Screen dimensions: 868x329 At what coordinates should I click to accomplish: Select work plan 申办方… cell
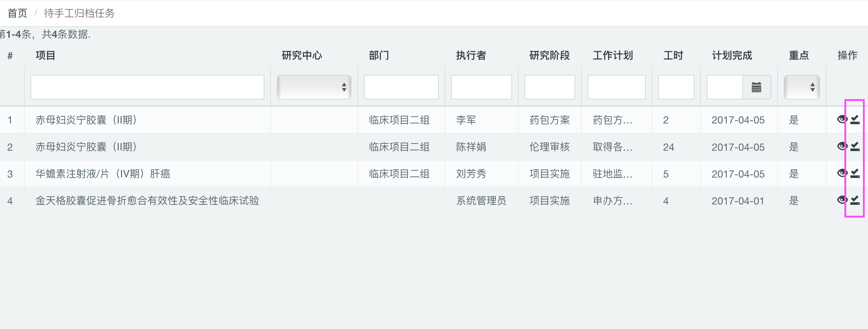pyautogui.click(x=613, y=201)
